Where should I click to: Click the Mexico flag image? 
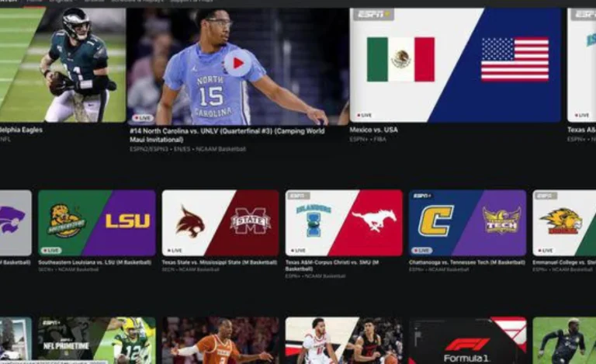click(x=400, y=59)
